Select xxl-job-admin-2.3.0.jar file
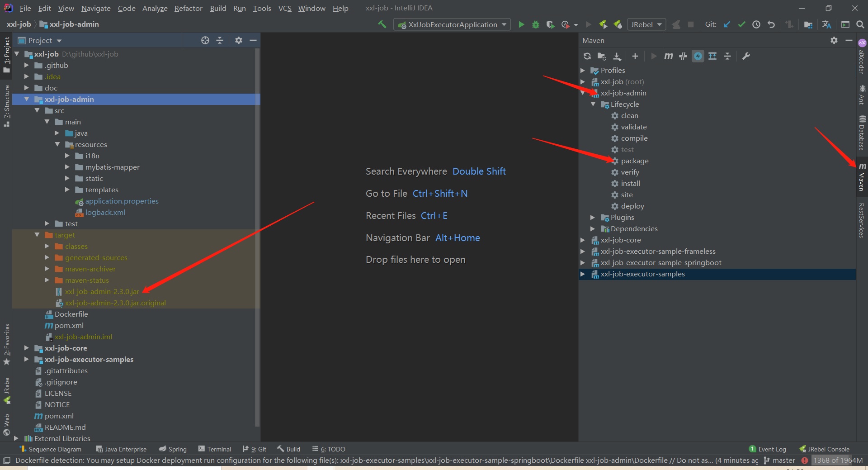Image resolution: width=868 pixels, height=470 pixels. click(102, 291)
